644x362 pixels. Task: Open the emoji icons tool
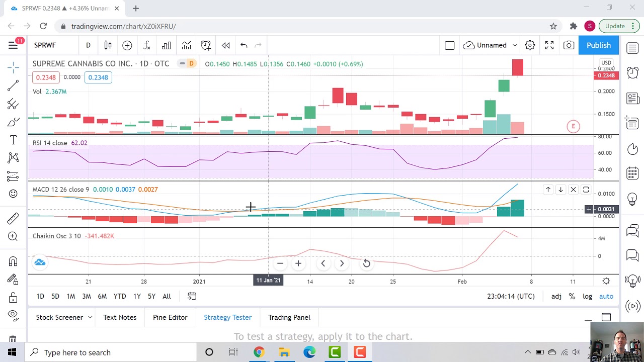(x=13, y=194)
